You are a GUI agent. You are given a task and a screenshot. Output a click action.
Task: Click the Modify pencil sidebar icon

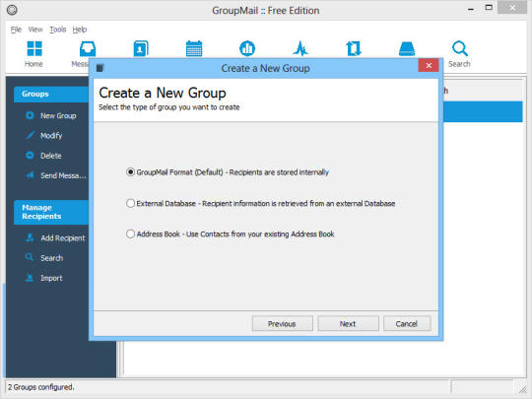(30, 135)
